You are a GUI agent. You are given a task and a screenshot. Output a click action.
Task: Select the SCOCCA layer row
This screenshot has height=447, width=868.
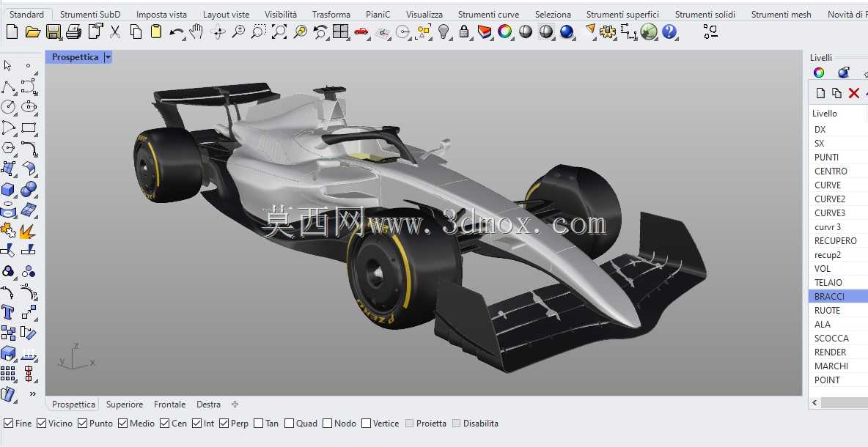coord(838,338)
